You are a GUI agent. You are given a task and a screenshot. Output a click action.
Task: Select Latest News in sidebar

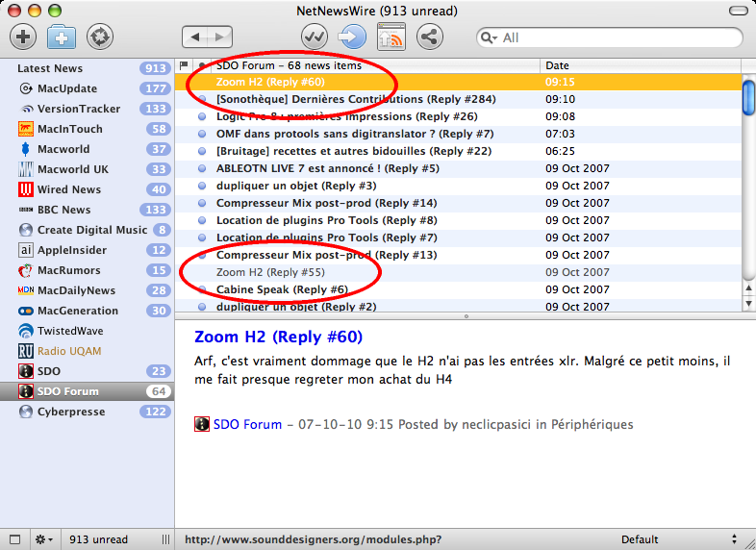click(x=87, y=68)
